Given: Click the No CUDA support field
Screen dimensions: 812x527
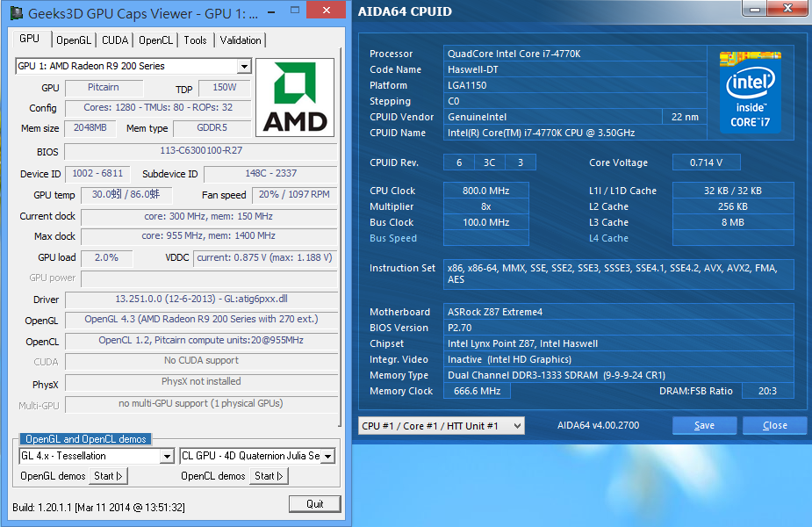Looking at the screenshot, I should [x=201, y=361].
